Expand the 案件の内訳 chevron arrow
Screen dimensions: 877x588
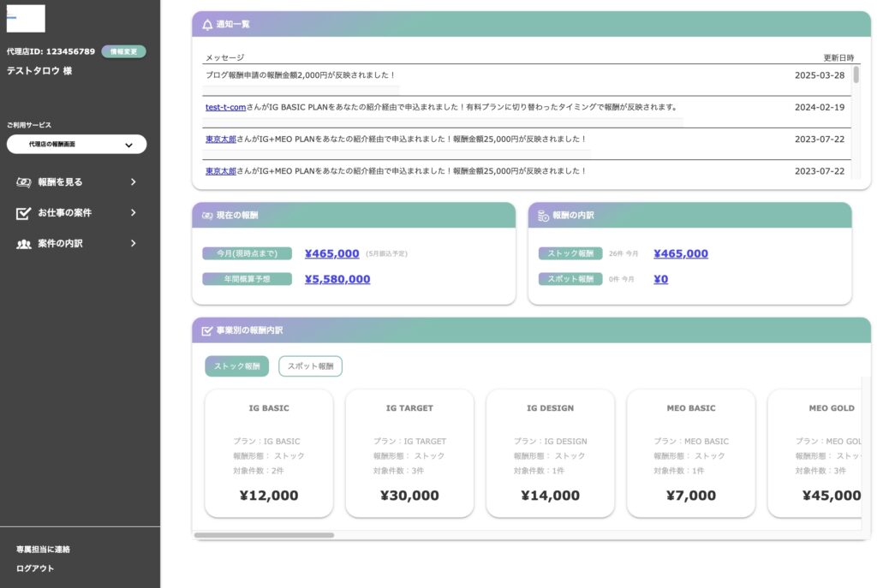pos(133,244)
